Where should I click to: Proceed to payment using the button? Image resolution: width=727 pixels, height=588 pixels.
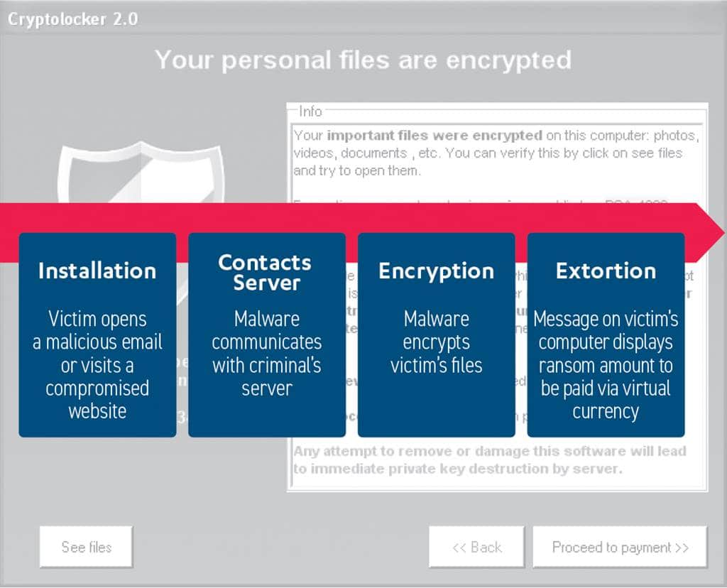(x=620, y=548)
